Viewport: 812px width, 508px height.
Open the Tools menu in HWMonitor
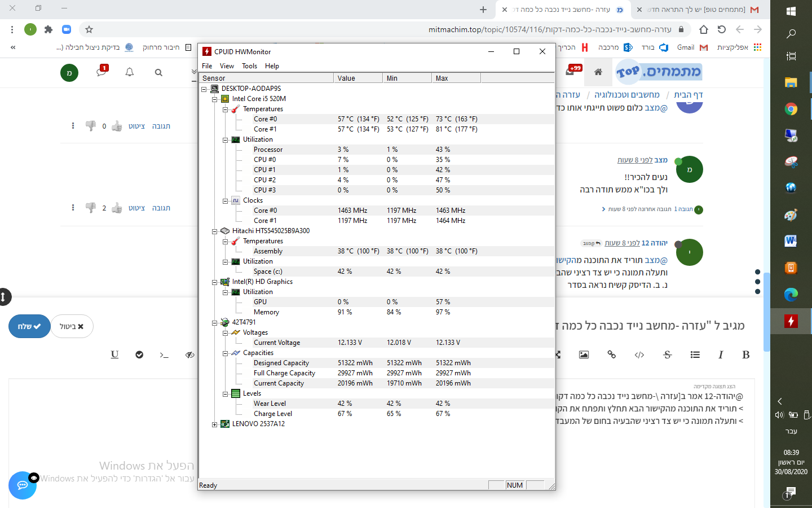click(249, 66)
